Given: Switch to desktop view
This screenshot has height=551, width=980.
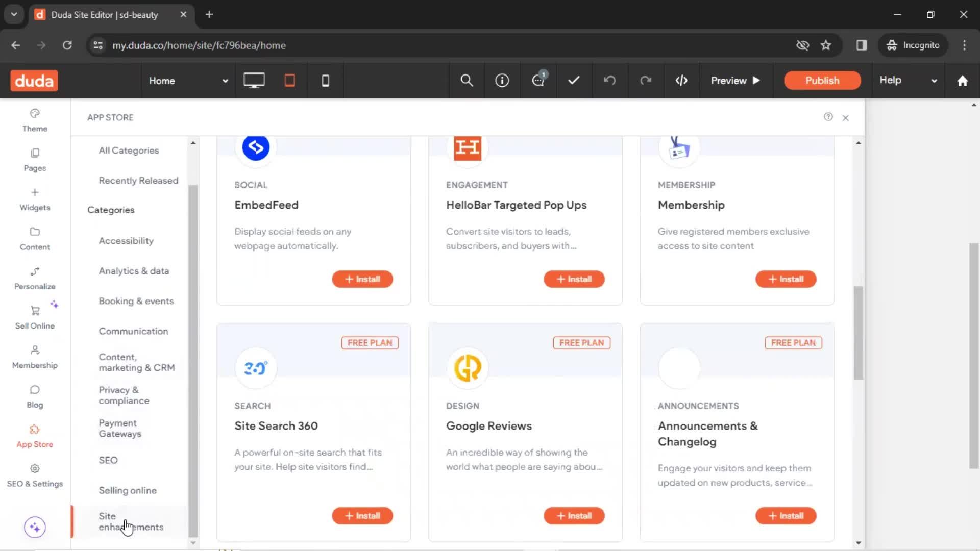Looking at the screenshot, I should 254,81.
